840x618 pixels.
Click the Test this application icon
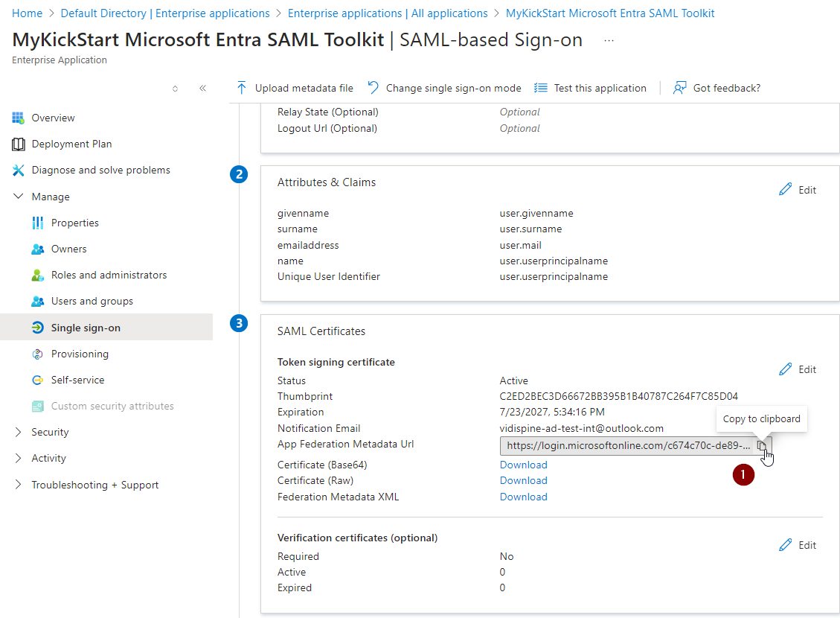[541, 88]
